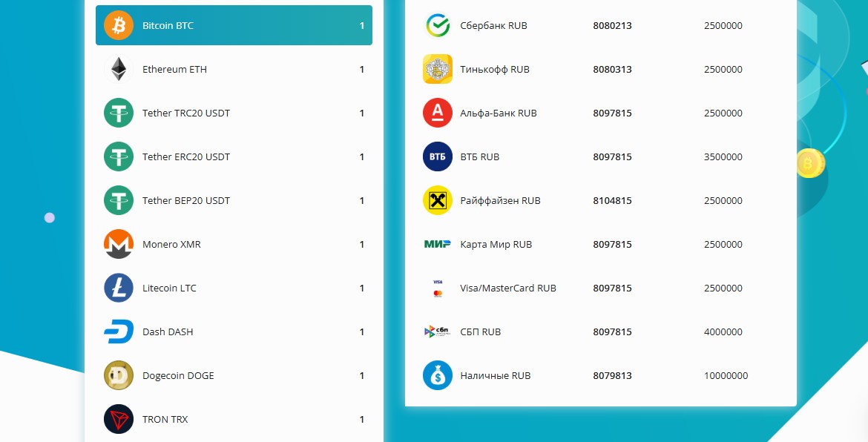Click the Альфа-Банк rate 8097815
This screenshot has height=442, width=868.
(x=612, y=113)
